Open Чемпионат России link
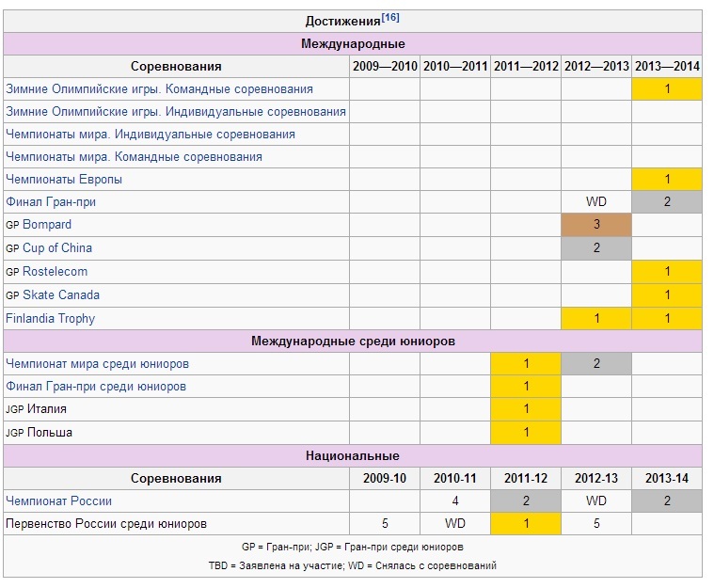Image resolution: width=714 pixels, height=588 pixels. [x=58, y=501]
